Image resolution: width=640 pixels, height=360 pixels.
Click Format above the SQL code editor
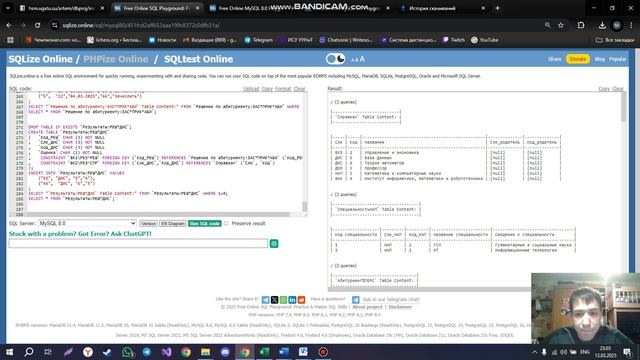[x=283, y=89]
